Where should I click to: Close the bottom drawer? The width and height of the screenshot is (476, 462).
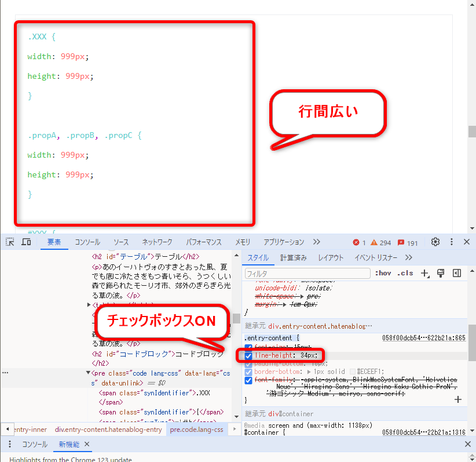tap(468, 445)
